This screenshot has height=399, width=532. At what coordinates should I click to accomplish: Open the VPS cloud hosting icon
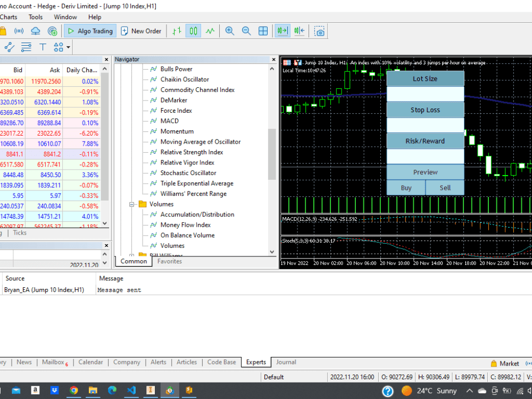[36, 31]
